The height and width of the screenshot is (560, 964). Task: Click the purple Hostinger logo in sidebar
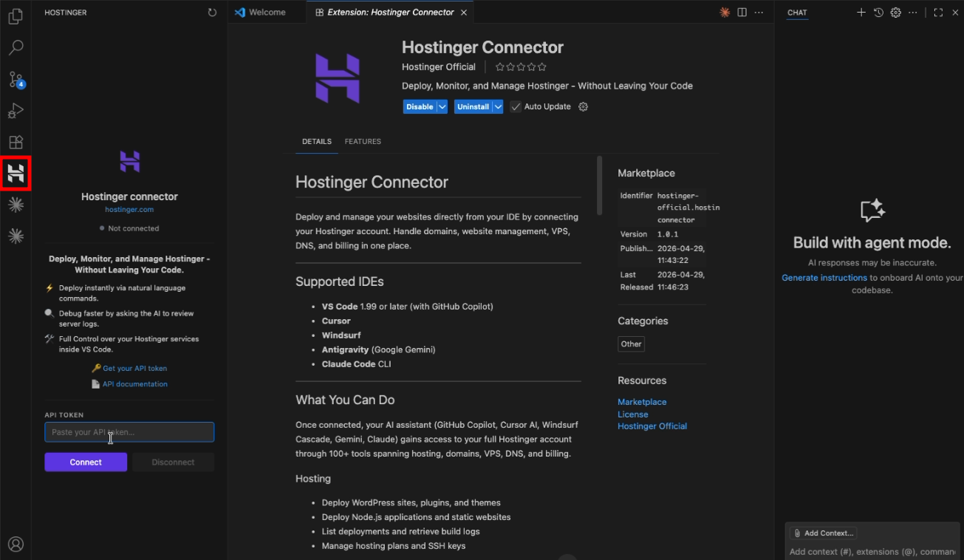[130, 161]
